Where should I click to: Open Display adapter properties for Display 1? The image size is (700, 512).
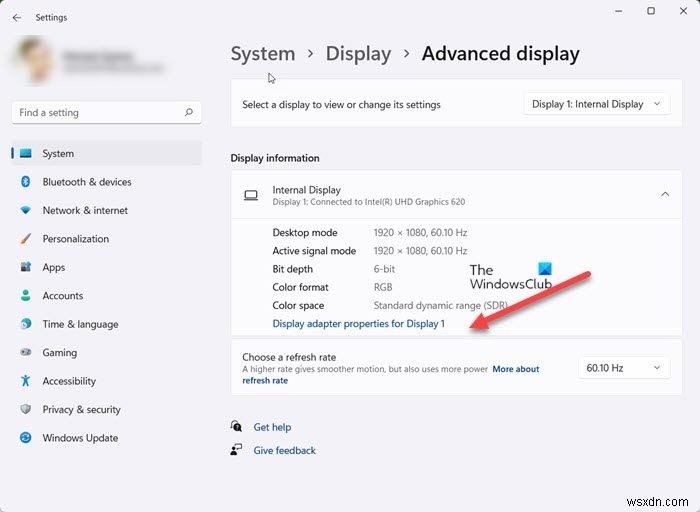(x=358, y=324)
